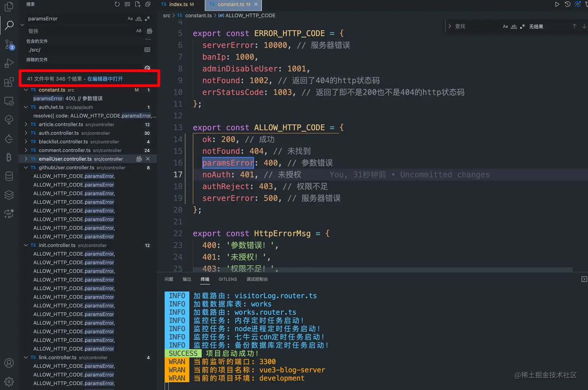Open the database cylinder activity bar view
Screen dimensions: 588x390
tap(9, 176)
